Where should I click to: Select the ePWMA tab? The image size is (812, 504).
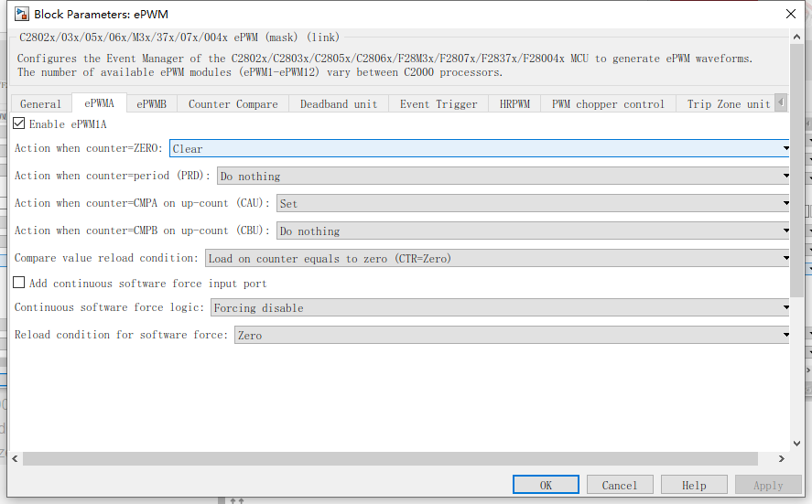click(x=99, y=103)
